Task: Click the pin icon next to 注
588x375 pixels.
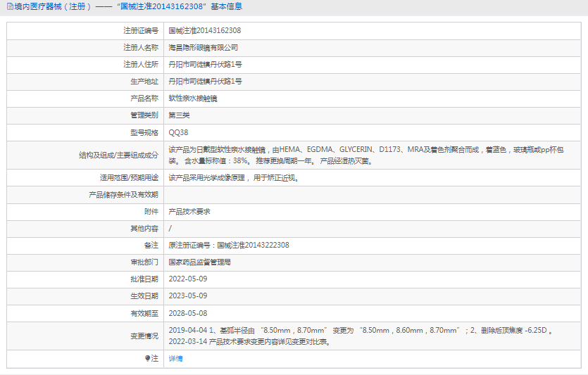Action: (x=148, y=359)
